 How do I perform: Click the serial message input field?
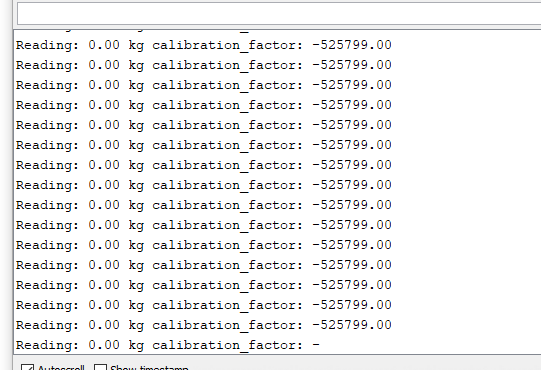279,14
